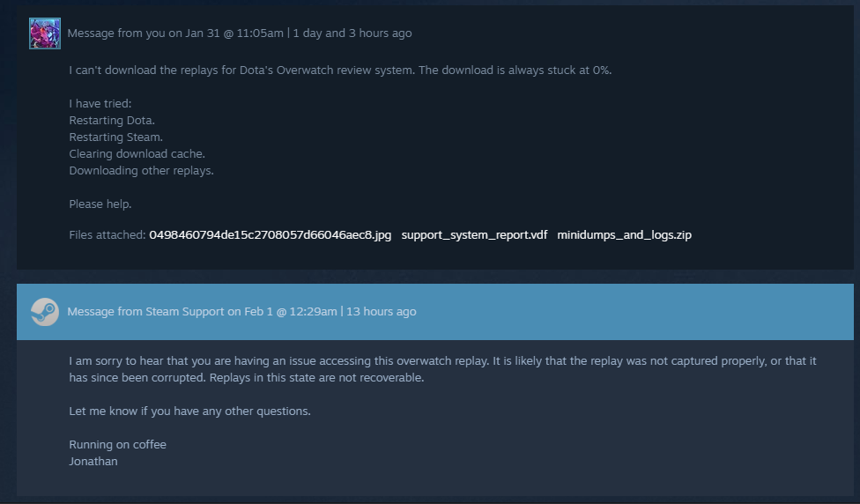Click the Steam logo icon in the blue header
Image resolution: width=860 pixels, height=504 pixels.
[x=45, y=312]
